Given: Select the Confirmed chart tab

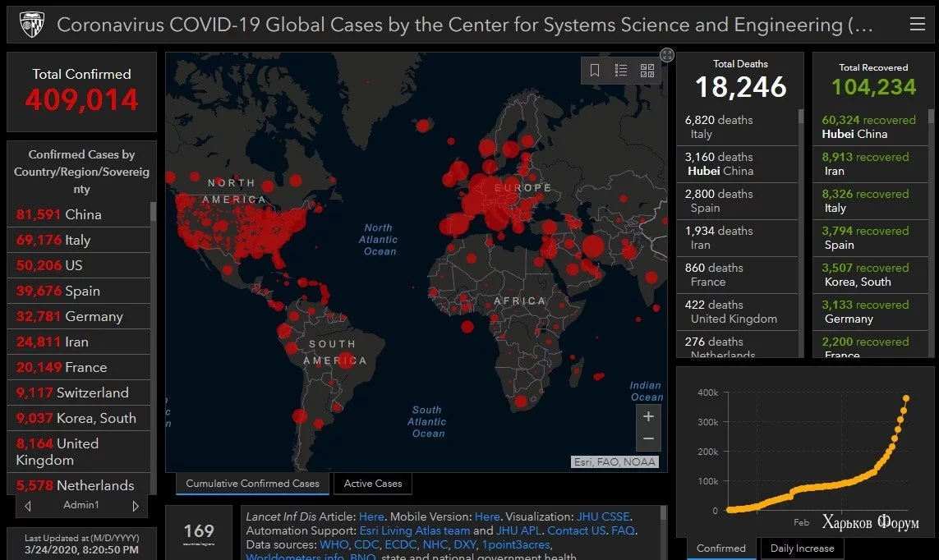Looking at the screenshot, I should 721,549.
